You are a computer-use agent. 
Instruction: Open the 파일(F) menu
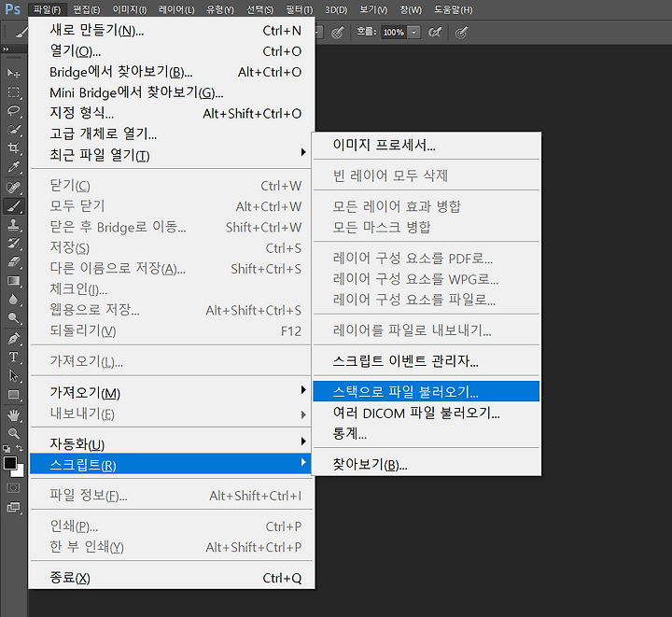point(48,9)
